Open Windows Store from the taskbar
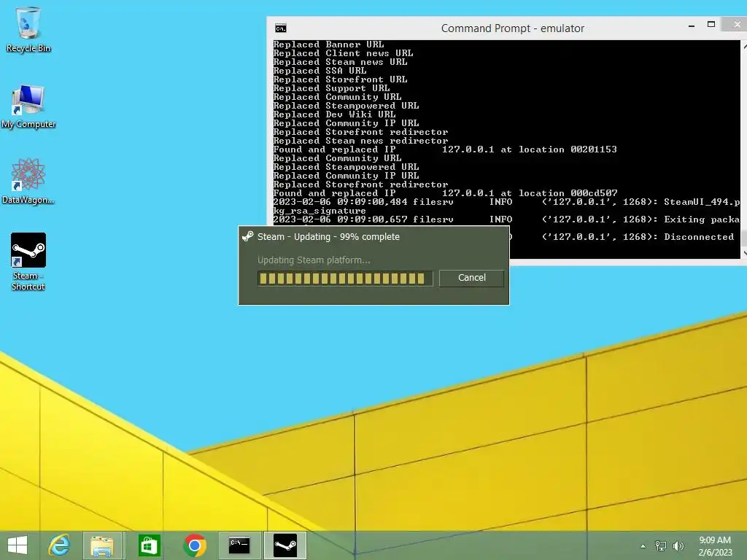 (149, 545)
